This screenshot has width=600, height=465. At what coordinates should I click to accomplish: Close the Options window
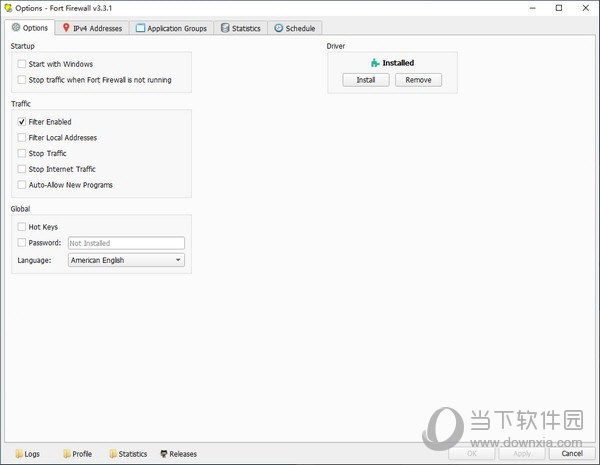point(585,8)
